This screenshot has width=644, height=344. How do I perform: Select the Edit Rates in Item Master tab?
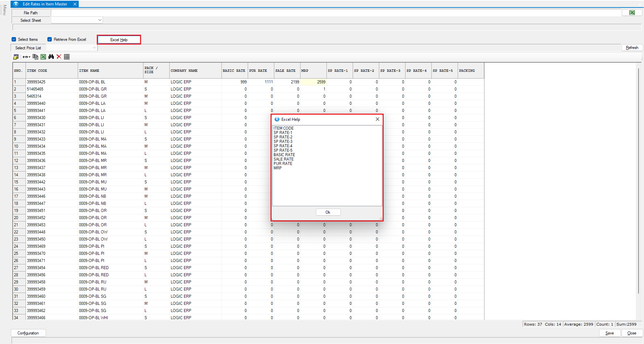[45, 4]
